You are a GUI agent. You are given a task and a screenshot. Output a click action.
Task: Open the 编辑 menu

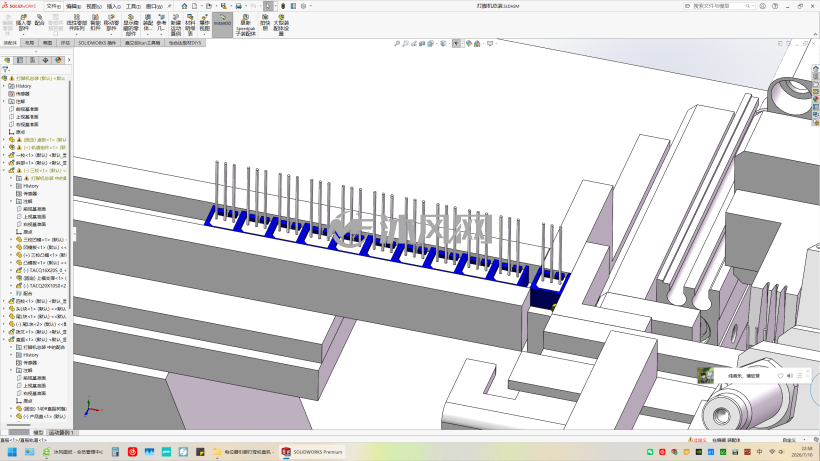tap(73, 6)
